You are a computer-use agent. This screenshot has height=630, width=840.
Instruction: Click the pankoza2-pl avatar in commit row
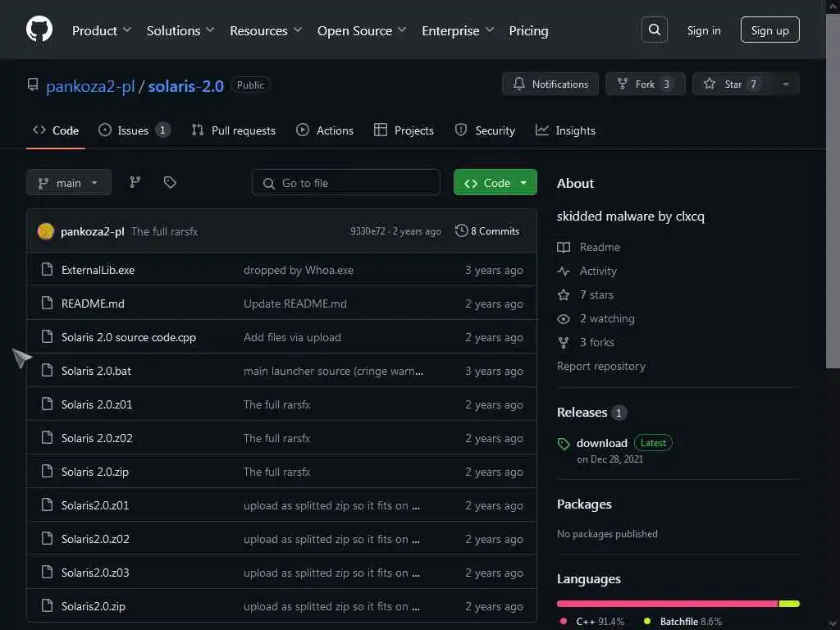pyautogui.click(x=46, y=231)
